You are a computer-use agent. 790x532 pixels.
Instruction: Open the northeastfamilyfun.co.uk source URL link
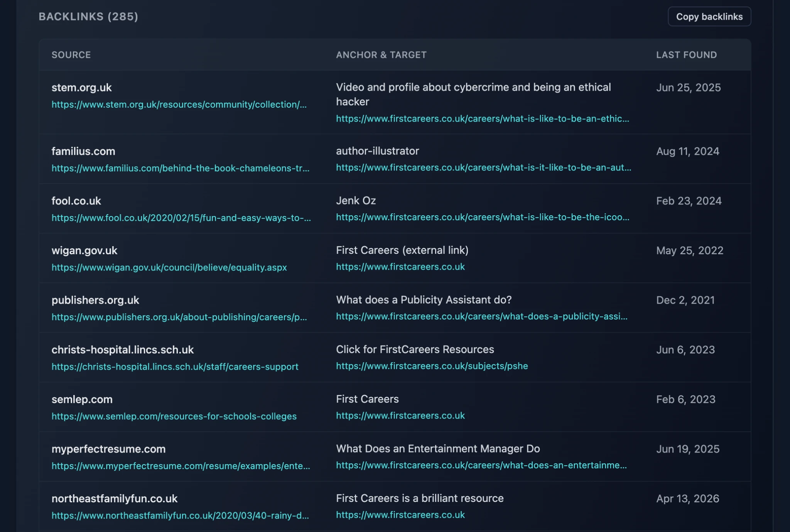click(180, 515)
